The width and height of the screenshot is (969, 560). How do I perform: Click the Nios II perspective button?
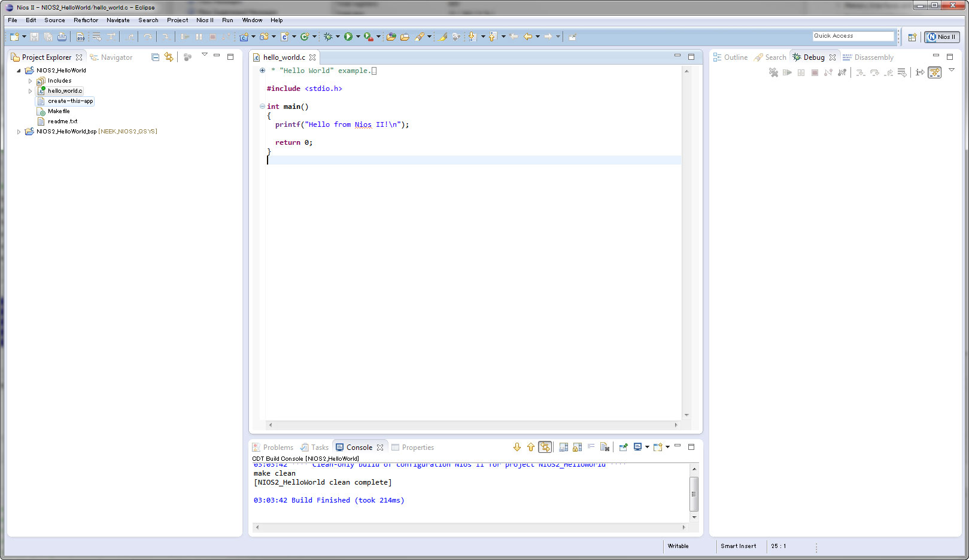point(941,37)
